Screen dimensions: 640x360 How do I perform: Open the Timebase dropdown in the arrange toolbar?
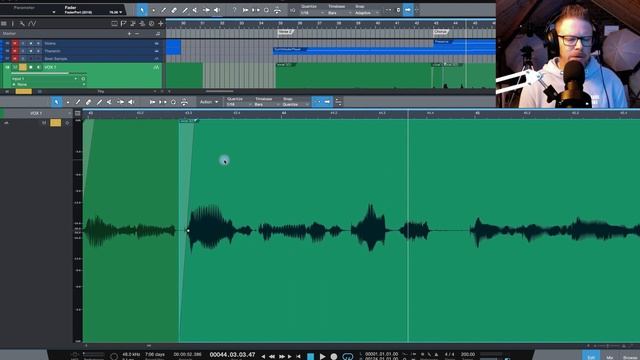pos(340,13)
